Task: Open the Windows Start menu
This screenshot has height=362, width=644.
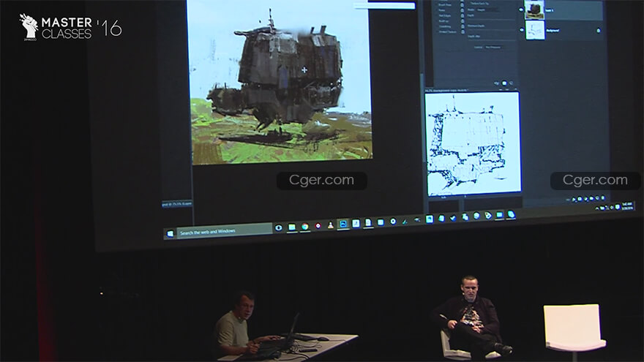Action: (171, 233)
